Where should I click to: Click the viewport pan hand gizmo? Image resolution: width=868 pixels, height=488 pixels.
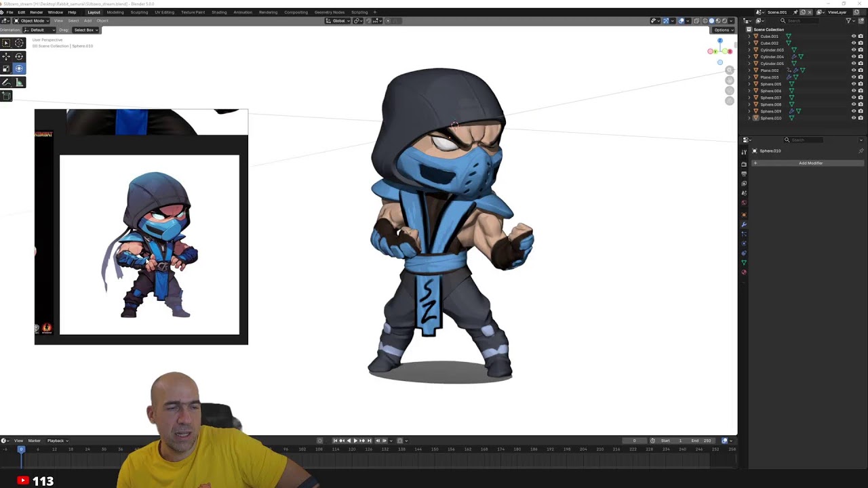[729, 80]
